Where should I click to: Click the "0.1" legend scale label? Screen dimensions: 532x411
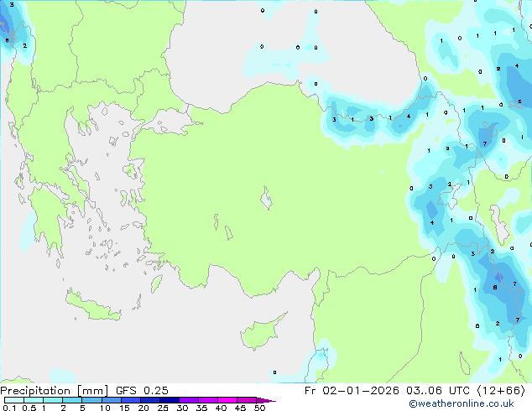coord(9,408)
